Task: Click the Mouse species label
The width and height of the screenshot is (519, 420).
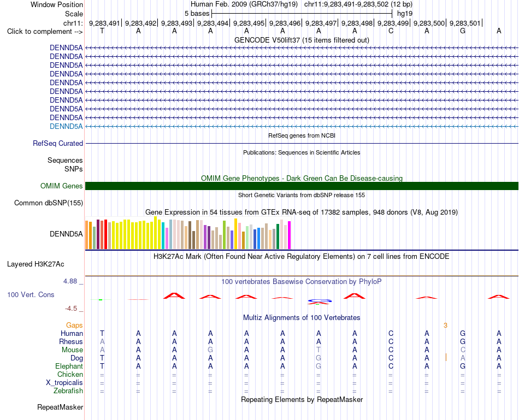Action: point(72,350)
